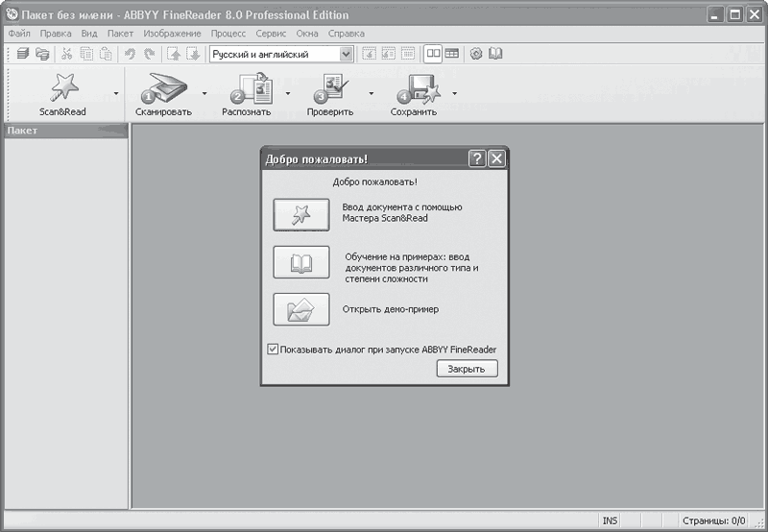Click the Scan&Read wizard star button

[x=63, y=94]
